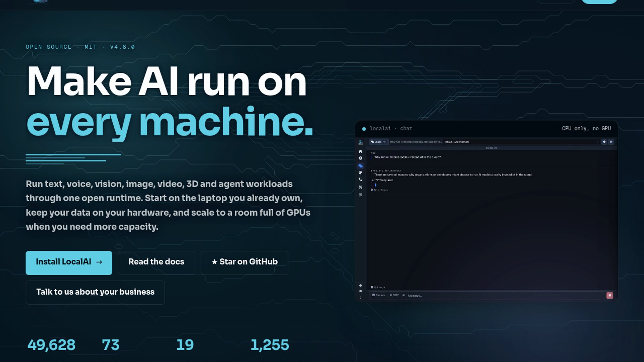Click the blue chat bubbles icon in preview sidebar
Screen dimensions: 644x362
point(361,166)
